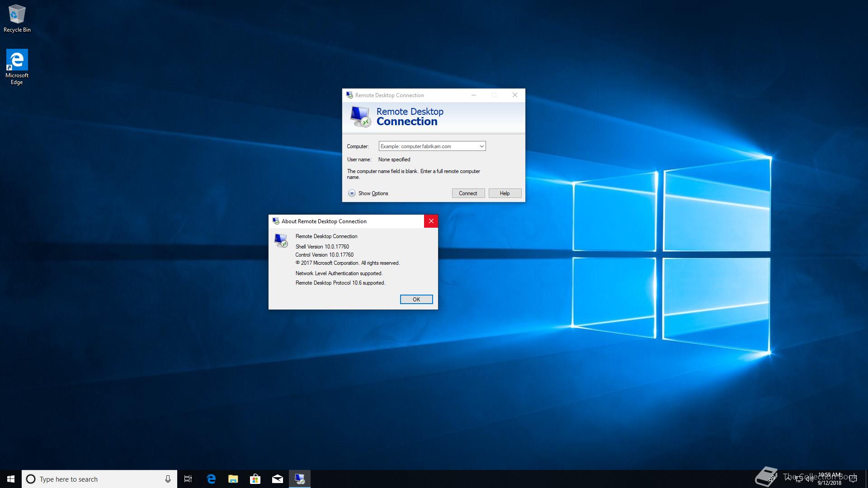The width and height of the screenshot is (868, 488).
Task: Click the taskbar clock showing 9/12/2018
Action: (x=830, y=479)
